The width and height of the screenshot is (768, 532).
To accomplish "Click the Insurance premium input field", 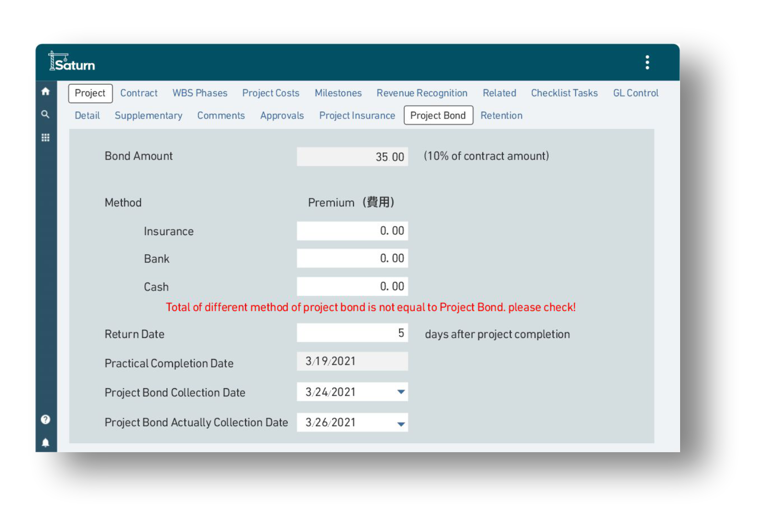I will [352, 231].
